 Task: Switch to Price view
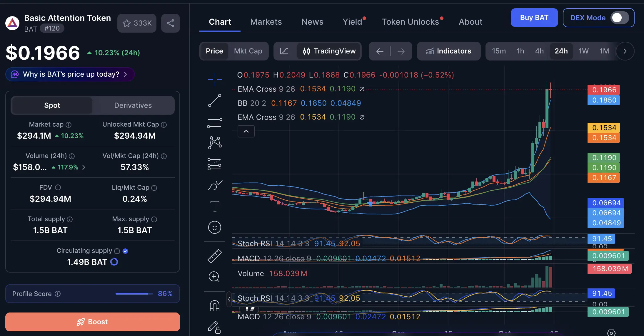[x=214, y=51]
